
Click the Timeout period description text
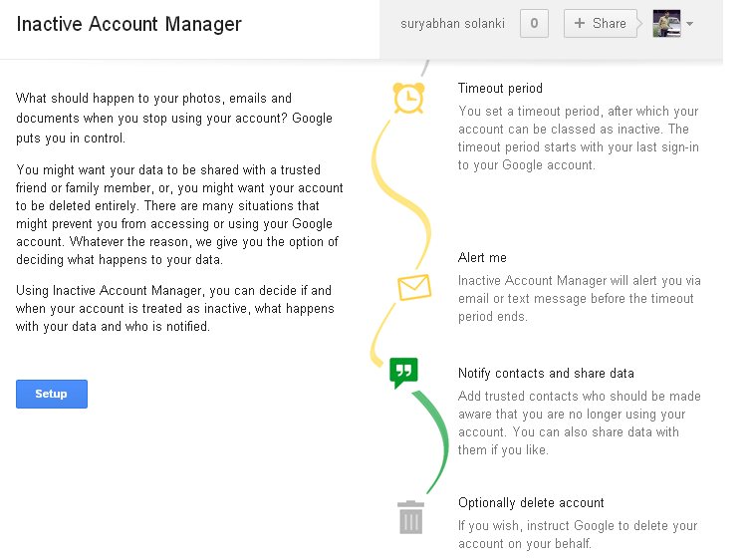(x=579, y=138)
